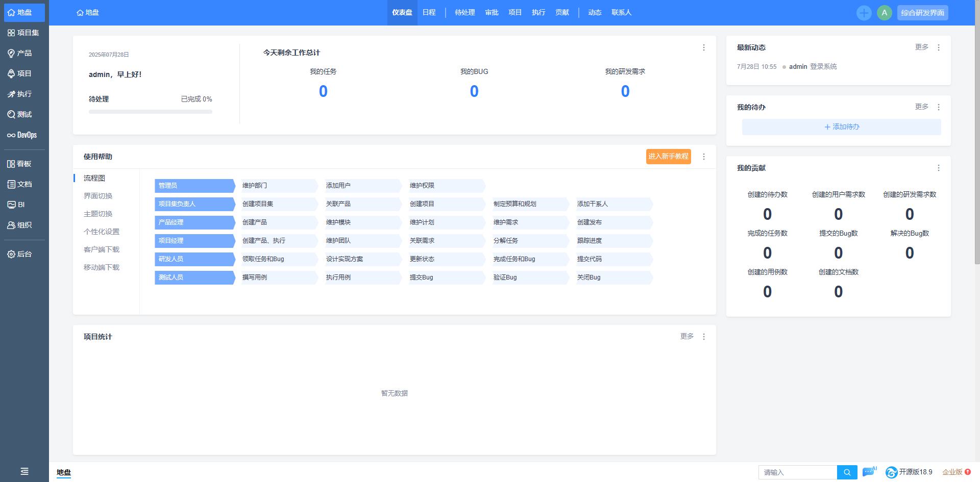980x482 pixels.
Task: Click the 我的任务 count zero
Action: click(x=323, y=91)
